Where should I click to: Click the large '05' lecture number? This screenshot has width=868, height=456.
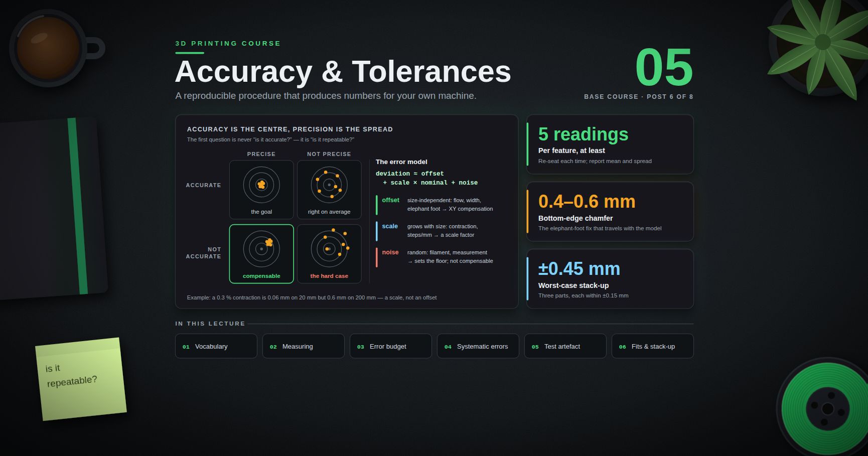click(664, 67)
